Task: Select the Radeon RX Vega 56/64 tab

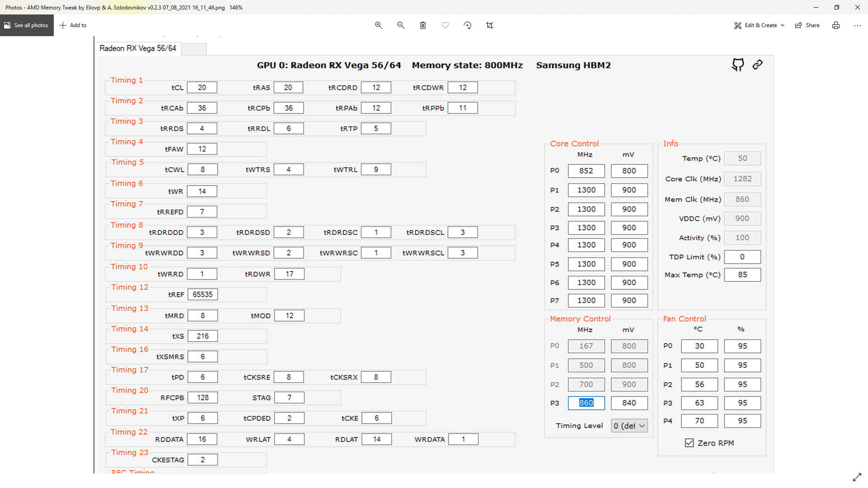Action: [138, 48]
